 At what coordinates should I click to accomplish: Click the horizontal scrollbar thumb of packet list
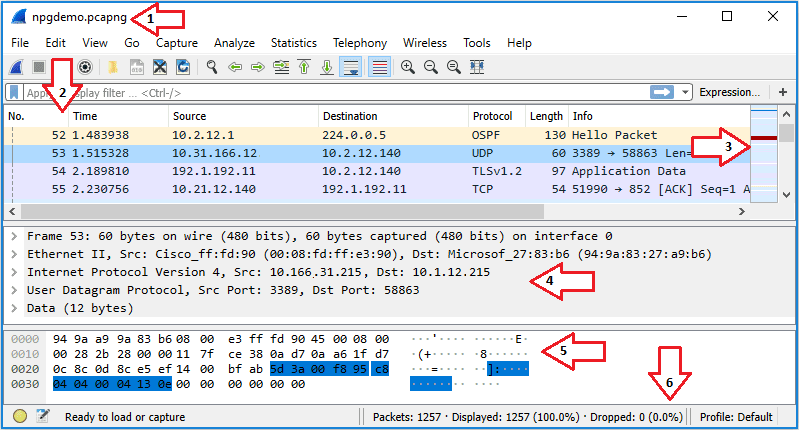[282, 211]
